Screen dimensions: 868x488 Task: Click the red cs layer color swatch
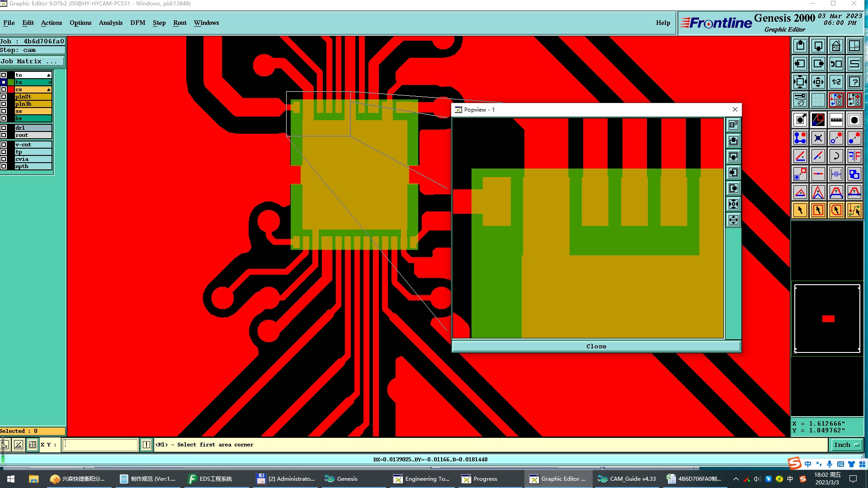pos(11,89)
